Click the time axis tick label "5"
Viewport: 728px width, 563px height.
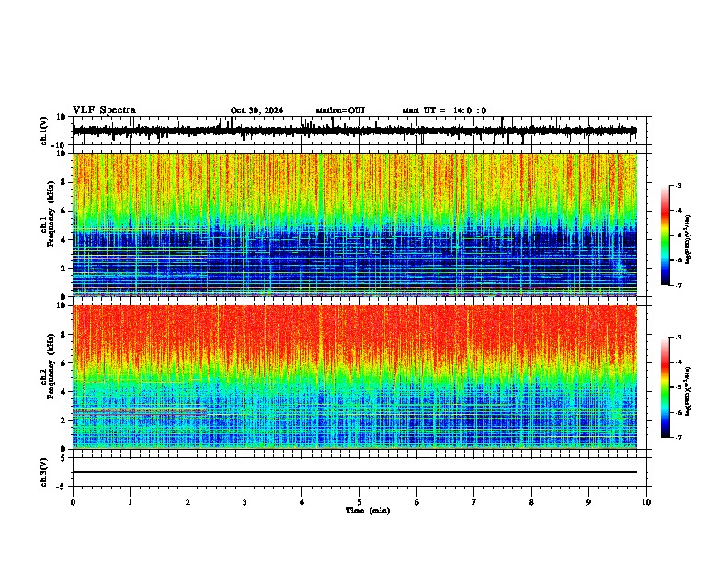[359, 502]
